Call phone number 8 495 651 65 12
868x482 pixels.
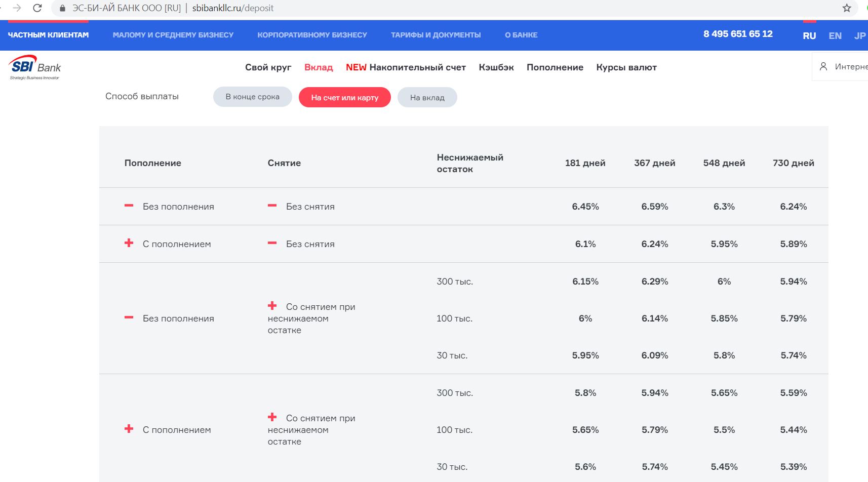(x=738, y=34)
